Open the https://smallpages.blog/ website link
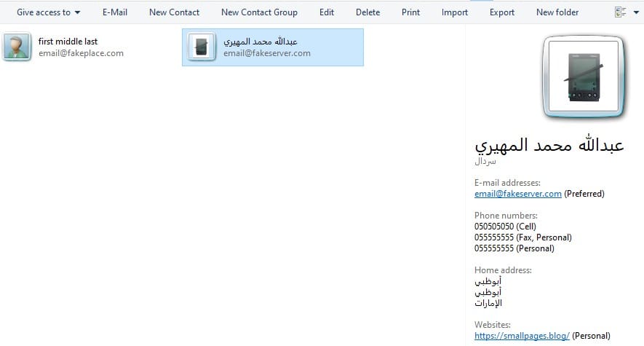Image resolution: width=644 pixels, height=346 pixels. pyautogui.click(x=522, y=336)
